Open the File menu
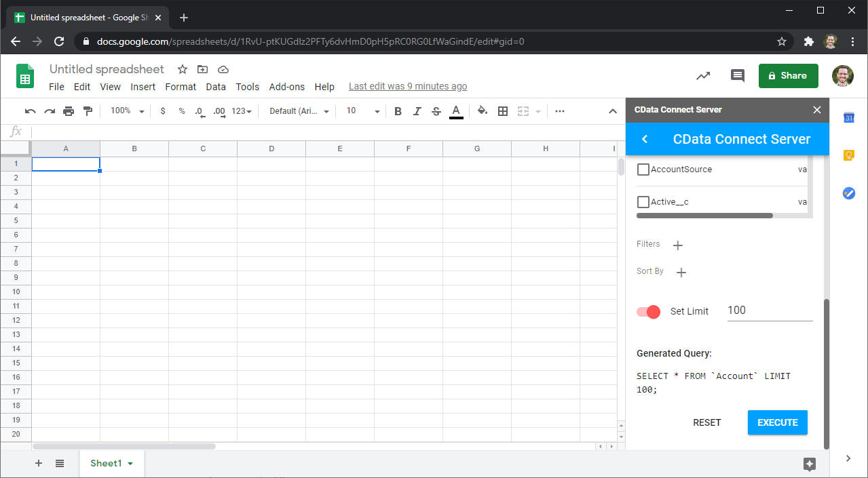 57,87
